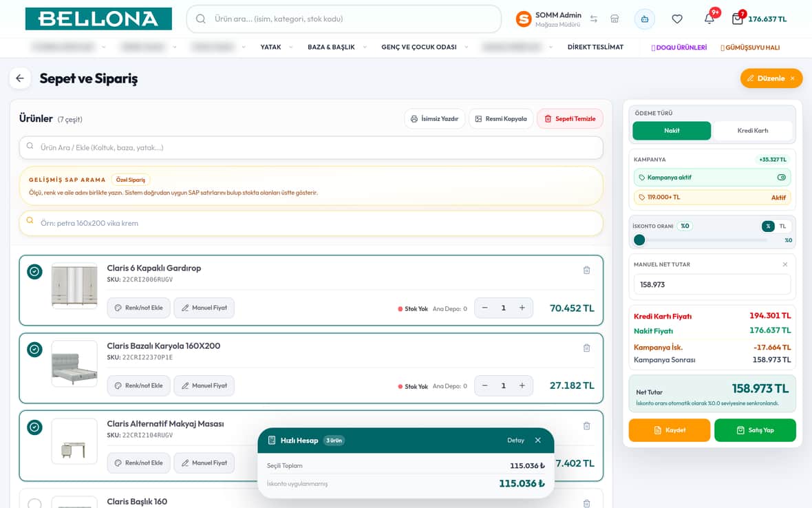
Task: Click Satış Yap button
Action: point(755,430)
